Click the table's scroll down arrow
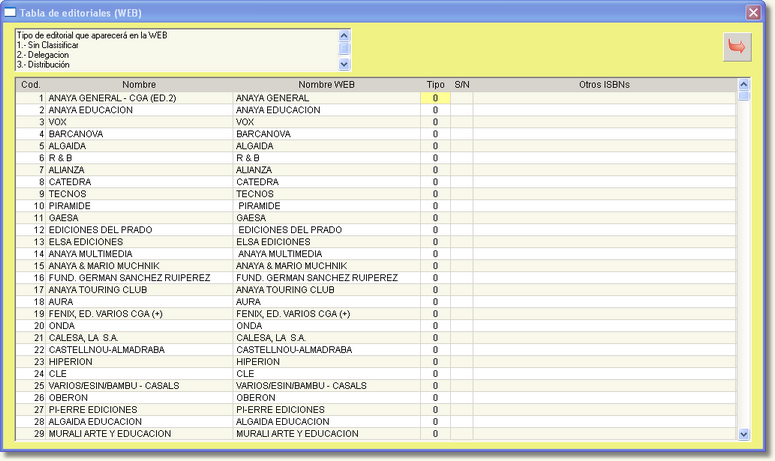 (743, 434)
